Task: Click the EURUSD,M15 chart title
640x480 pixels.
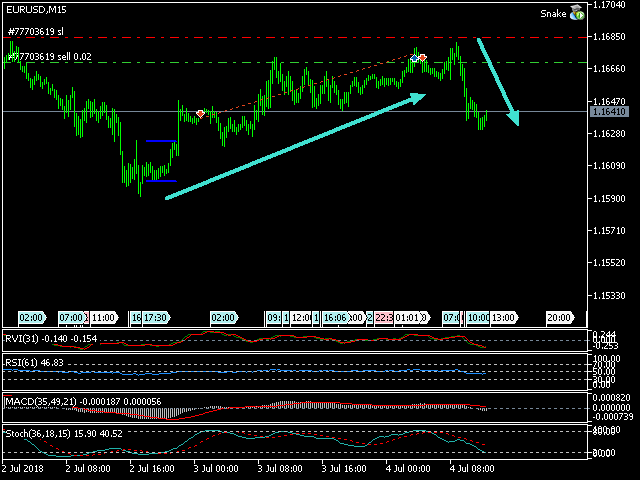Action: (36, 10)
